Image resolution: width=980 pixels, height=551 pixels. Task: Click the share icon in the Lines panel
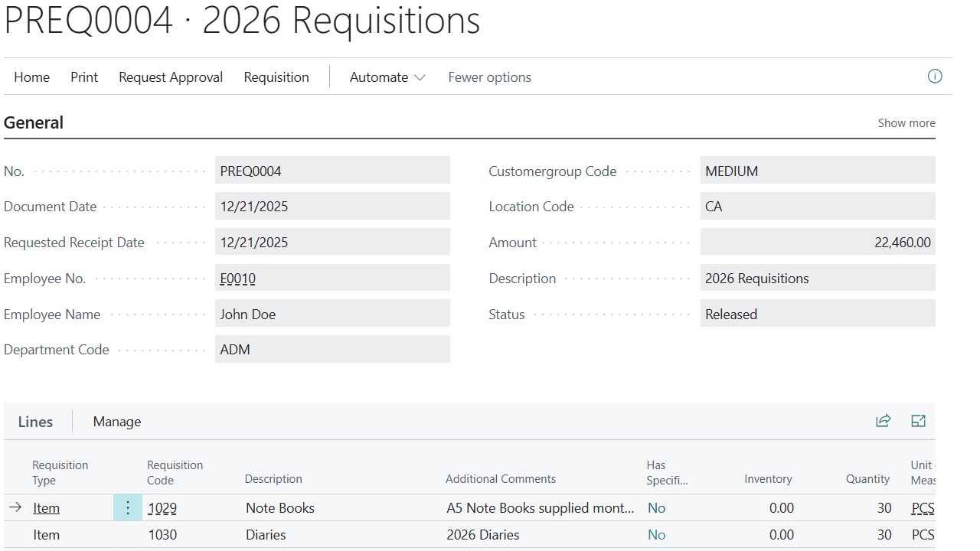point(884,421)
